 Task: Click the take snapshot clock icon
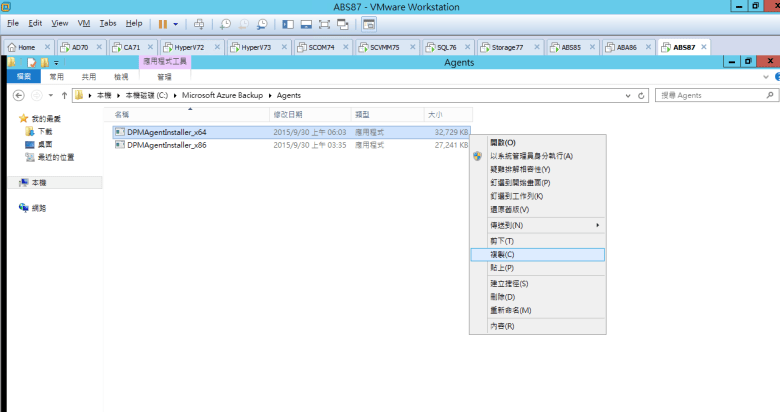tap(226, 23)
